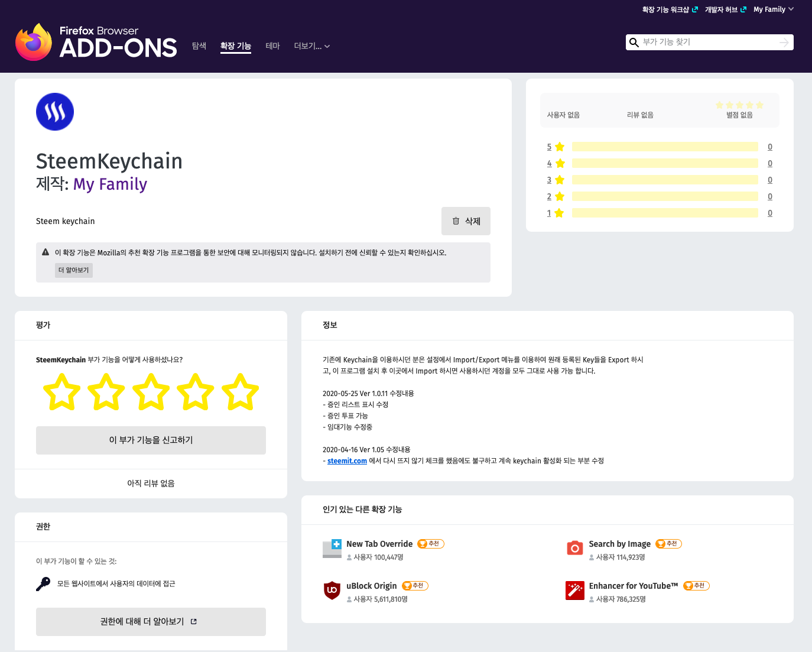This screenshot has height=652, width=812.
Task: Click the Firefox Browser Add-ons logo
Action: (x=96, y=42)
